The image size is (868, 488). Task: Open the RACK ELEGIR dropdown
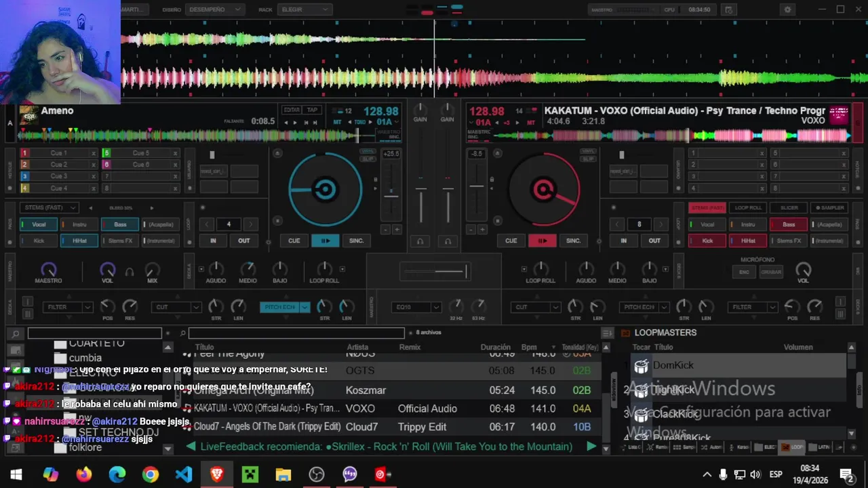(x=304, y=9)
